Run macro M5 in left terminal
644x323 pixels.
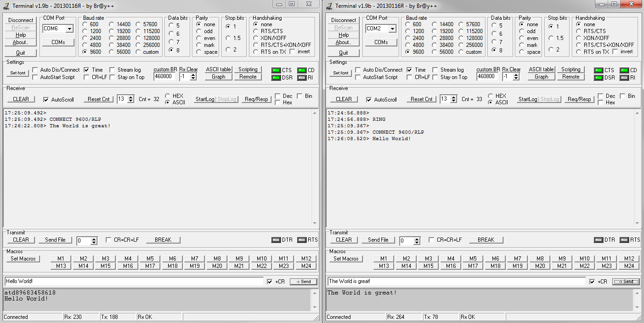150,259
